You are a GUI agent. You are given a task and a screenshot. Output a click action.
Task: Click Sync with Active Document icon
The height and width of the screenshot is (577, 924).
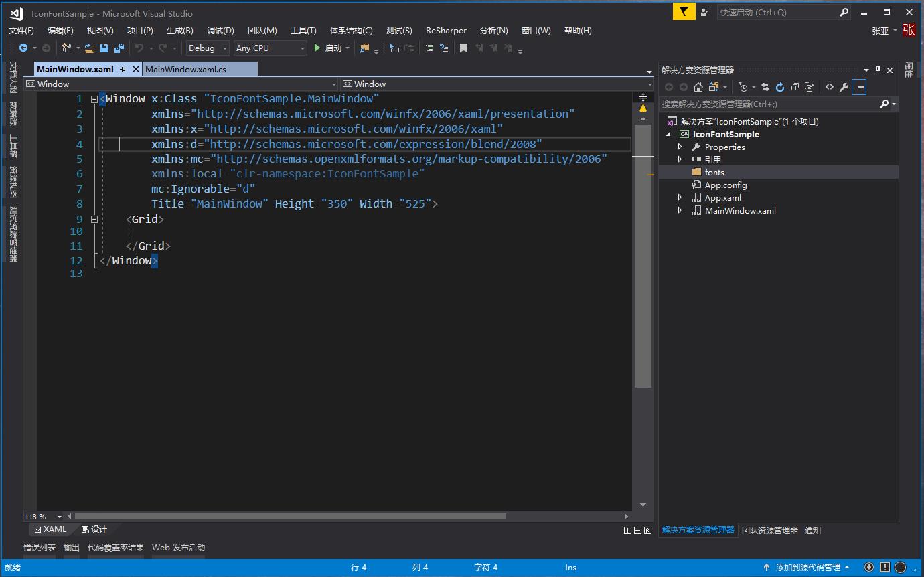pyautogui.click(x=765, y=87)
